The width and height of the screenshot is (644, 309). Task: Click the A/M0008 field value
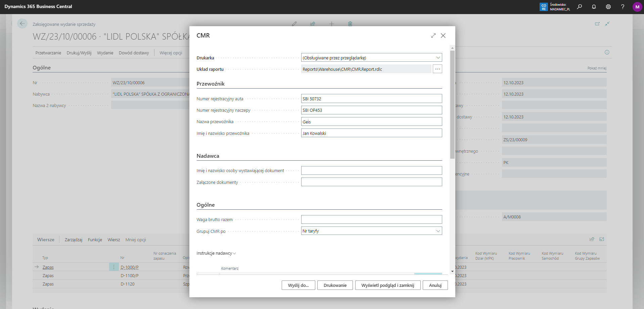(x=554, y=217)
